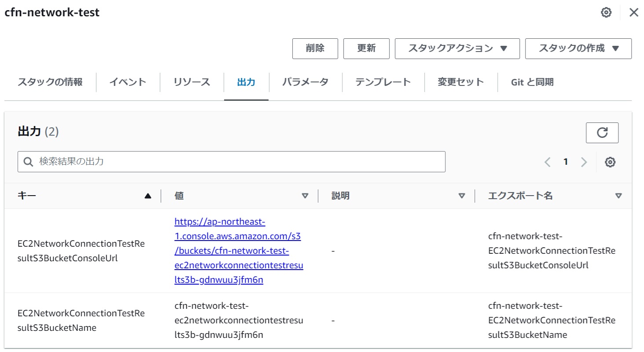Toggle sorting on the 値 column header
The width and height of the screenshot is (644, 352).
tap(305, 196)
